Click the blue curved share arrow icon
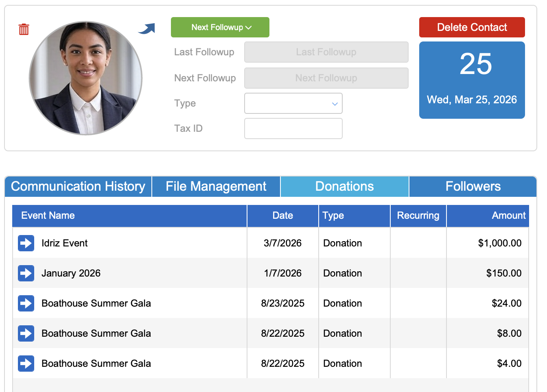Viewport: 547px width, 392px height. click(147, 29)
